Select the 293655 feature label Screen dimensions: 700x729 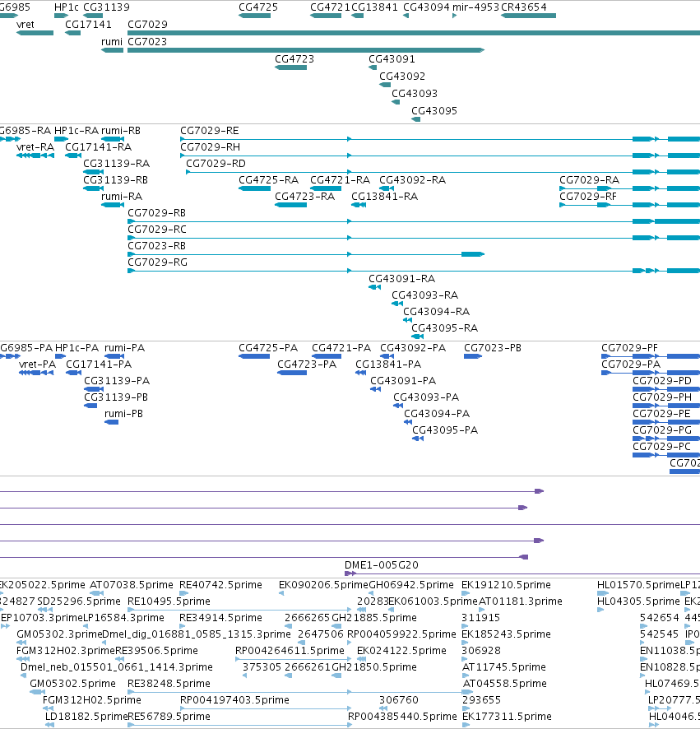(481, 700)
